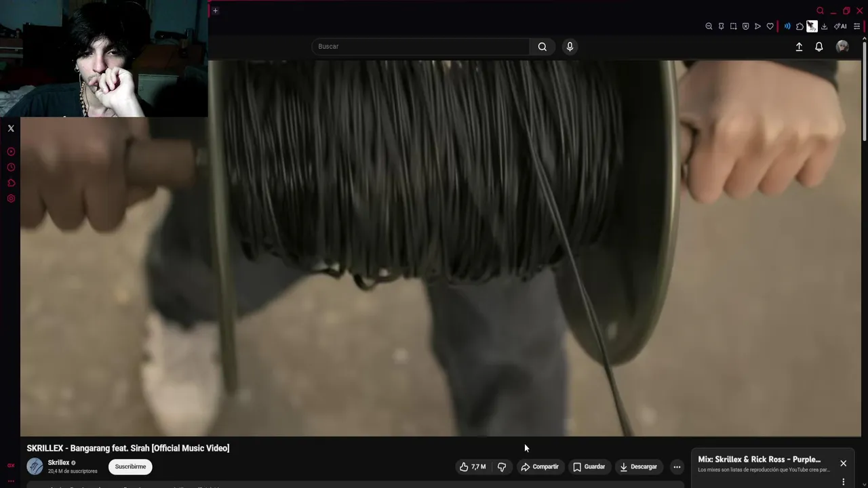This screenshot has height=488, width=868.
Task: Click the Bangarang video title
Action: point(128,448)
